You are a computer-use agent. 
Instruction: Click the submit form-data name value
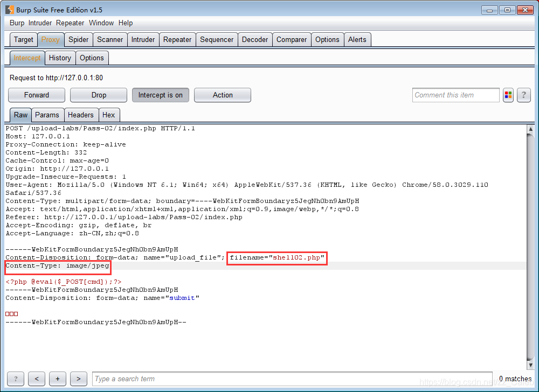tap(182, 298)
